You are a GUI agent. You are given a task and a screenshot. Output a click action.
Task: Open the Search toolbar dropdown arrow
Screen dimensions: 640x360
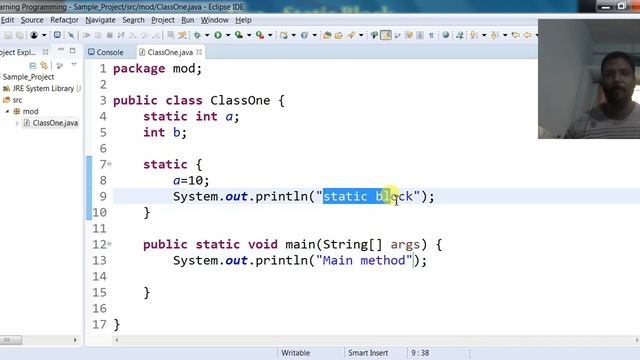[x=361, y=36]
